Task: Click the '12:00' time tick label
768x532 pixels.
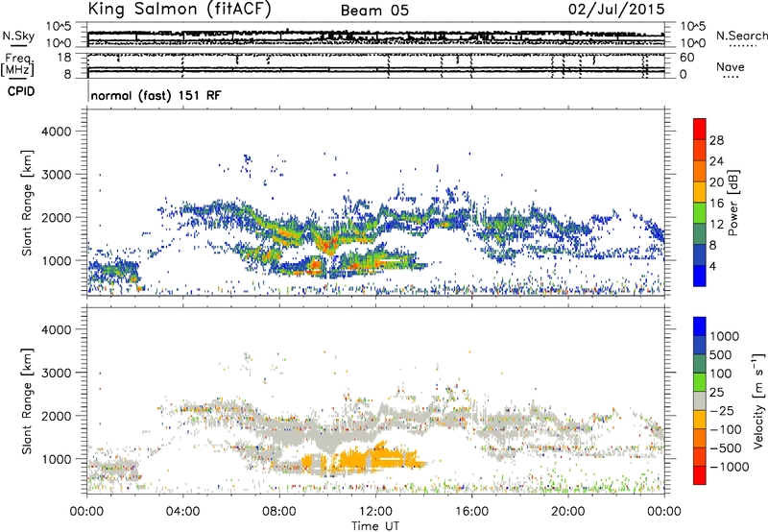Action: [x=375, y=512]
